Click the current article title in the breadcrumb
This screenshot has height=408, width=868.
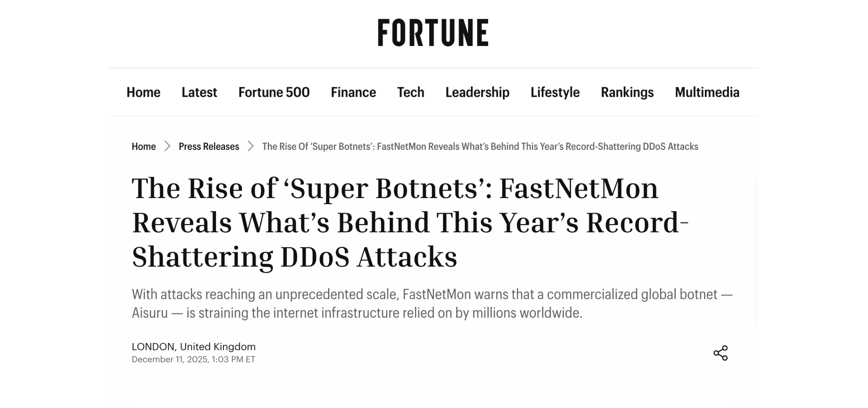click(480, 146)
